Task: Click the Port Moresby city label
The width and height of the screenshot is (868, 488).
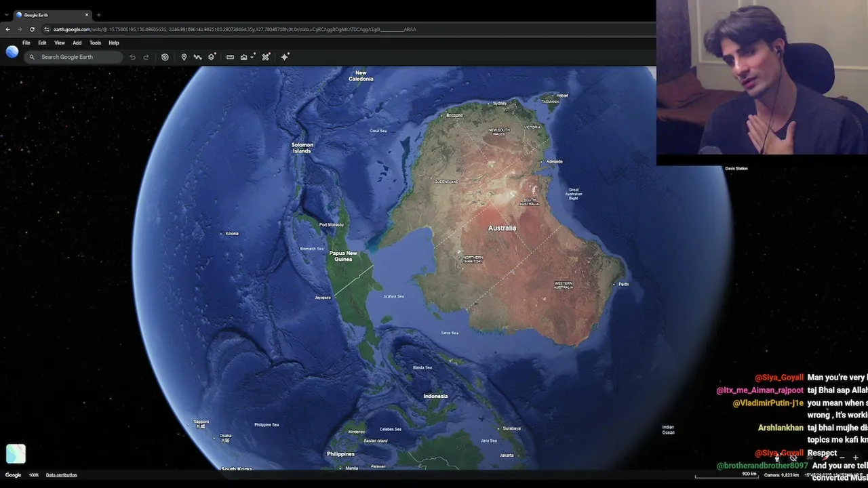Action: [332, 225]
